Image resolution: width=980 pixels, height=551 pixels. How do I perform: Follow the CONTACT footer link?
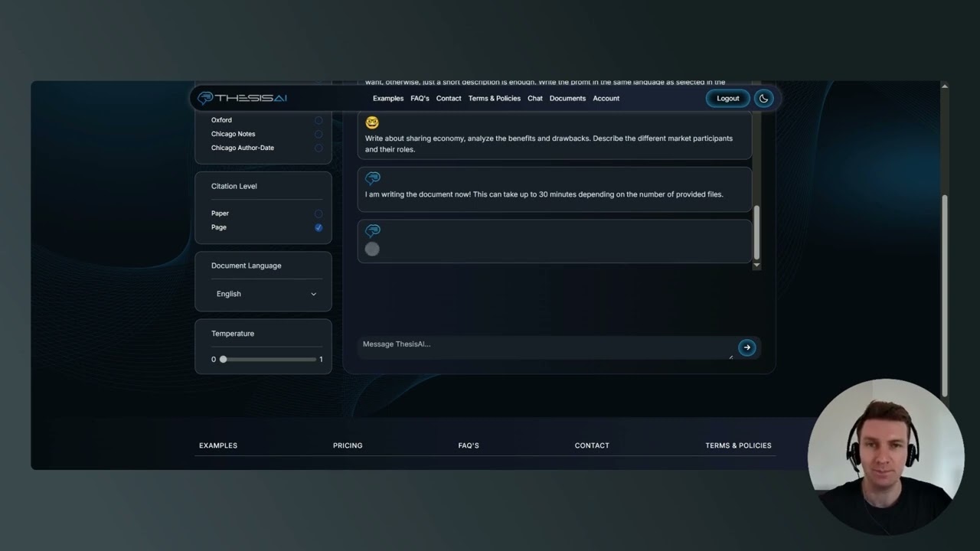pos(592,445)
